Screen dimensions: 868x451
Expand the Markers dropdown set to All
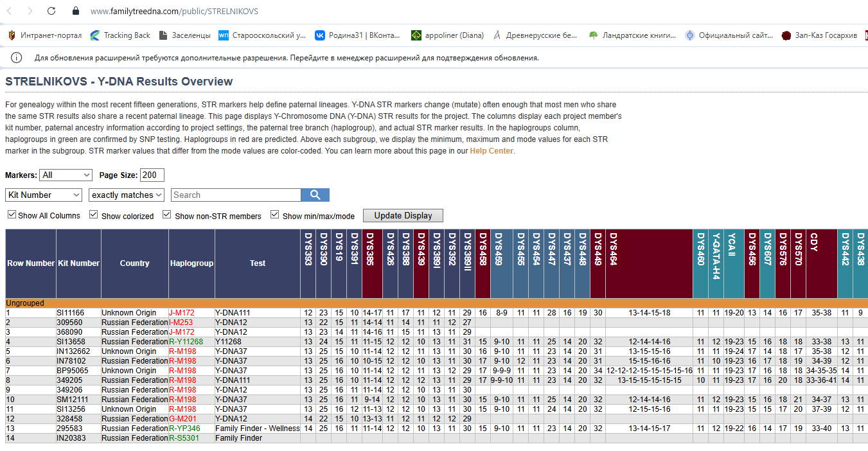(x=66, y=175)
